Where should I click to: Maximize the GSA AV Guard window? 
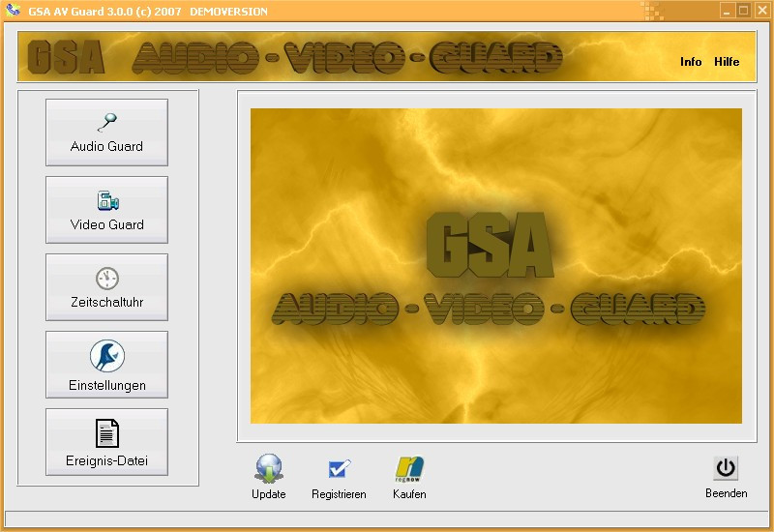click(743, 11)
